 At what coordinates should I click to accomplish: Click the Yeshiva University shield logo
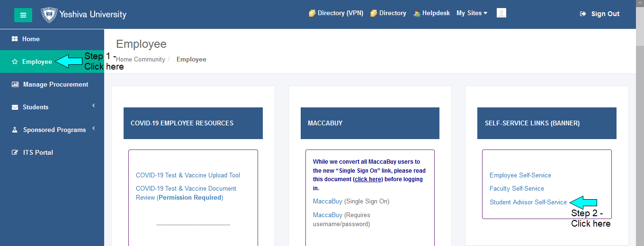(49, 15)
